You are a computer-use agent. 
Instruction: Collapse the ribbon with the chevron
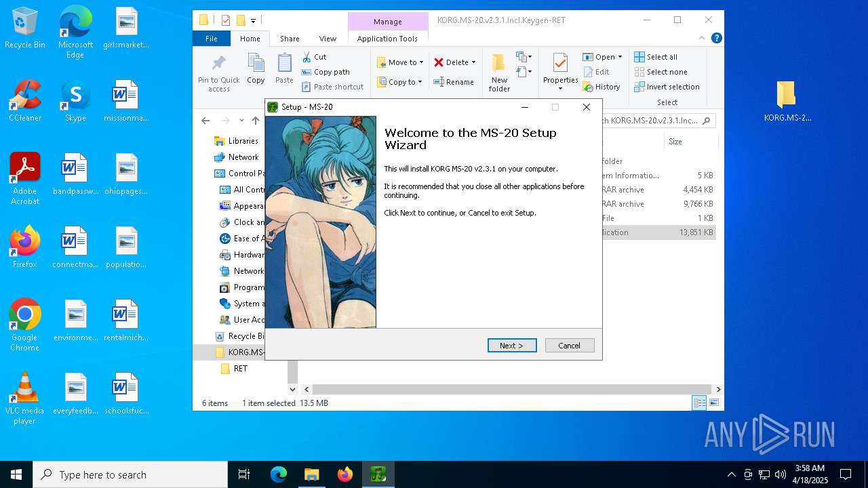[x=702, y=39]
